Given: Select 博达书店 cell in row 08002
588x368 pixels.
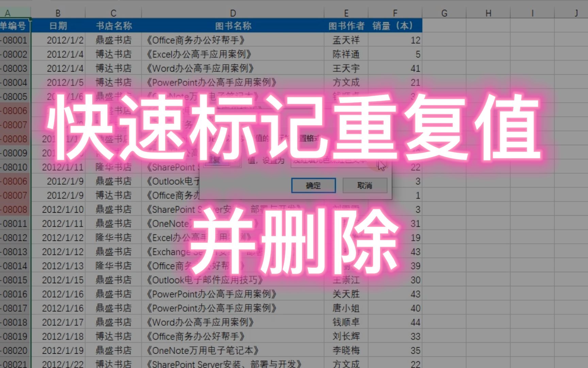Looking at the screenshot, I should pyautogui.click(x=113, y=54).
